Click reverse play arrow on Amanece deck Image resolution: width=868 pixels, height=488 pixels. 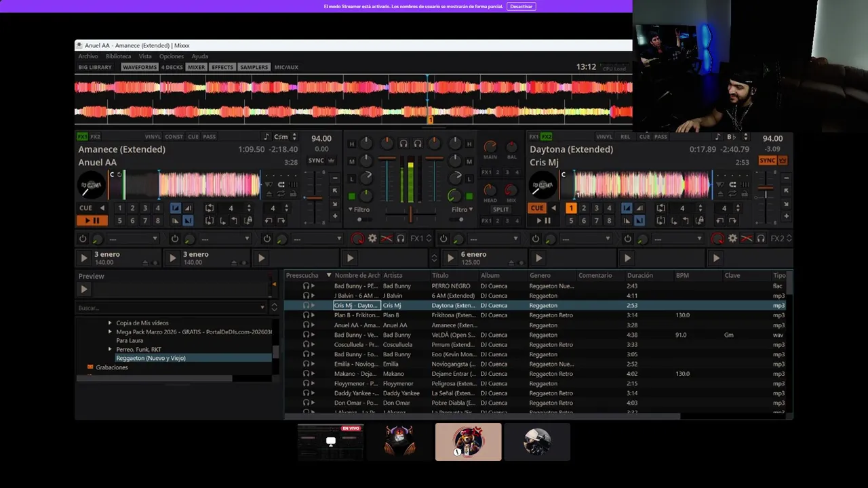pos(102,208)
